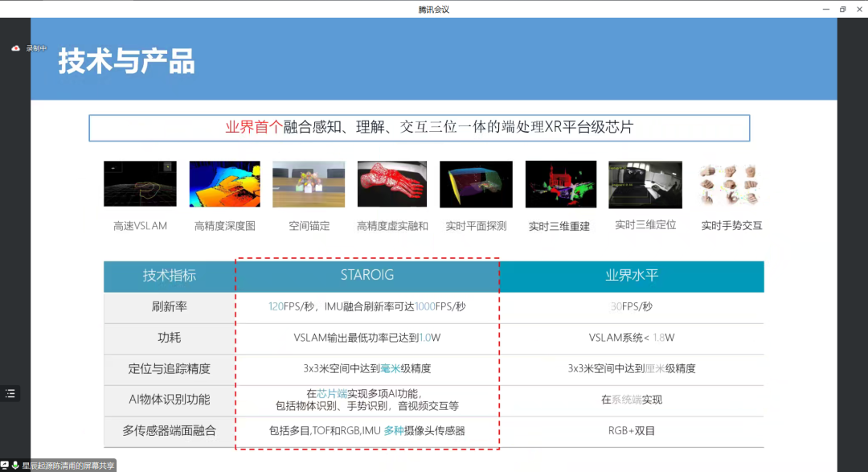The height and width of the screenshot is (472, 868).
Task: Click the 多传感器端面融合 row label
Action: 170,431
